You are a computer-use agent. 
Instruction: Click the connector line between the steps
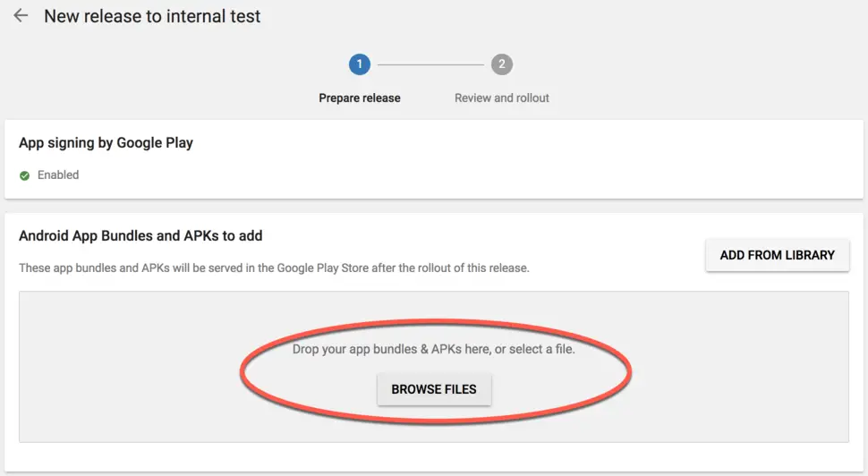(x=430, y=64)
